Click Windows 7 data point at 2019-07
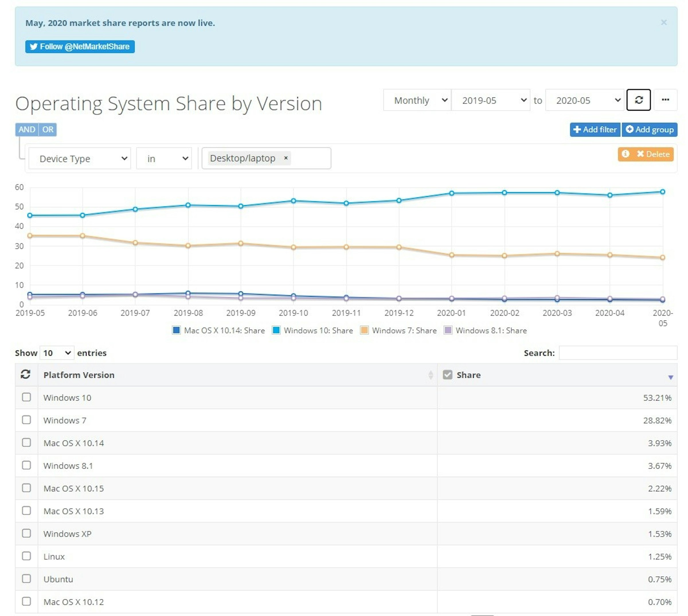 click(x=135, y=242)
